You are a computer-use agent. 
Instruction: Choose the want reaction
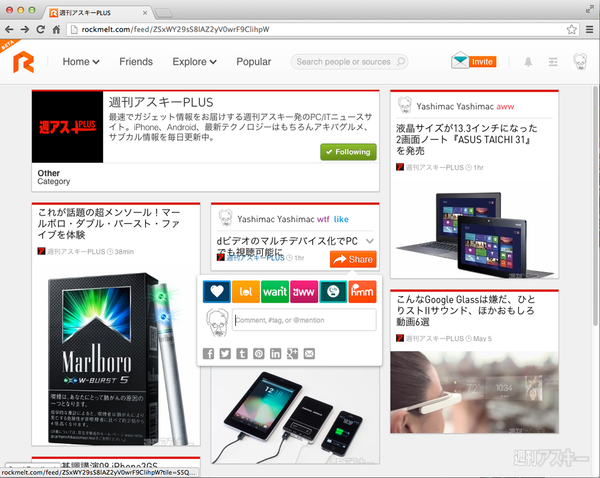[275, 292]
